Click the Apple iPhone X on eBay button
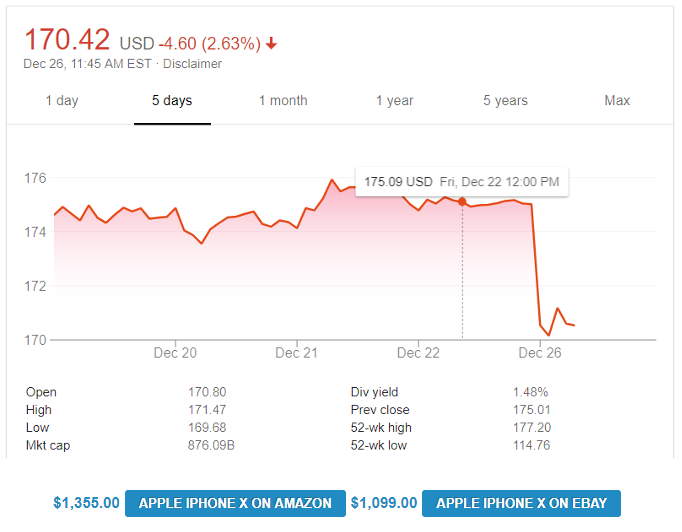Viewport: 682px width, 532px height. click(x=521, y=503)
